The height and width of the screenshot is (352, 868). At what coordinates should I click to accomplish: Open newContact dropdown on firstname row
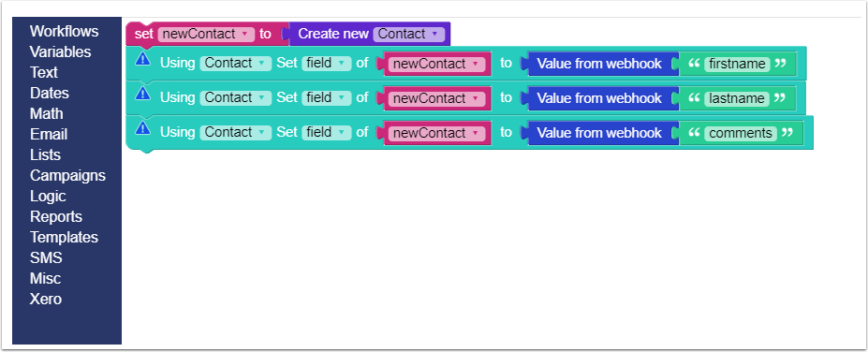[436, 64]
